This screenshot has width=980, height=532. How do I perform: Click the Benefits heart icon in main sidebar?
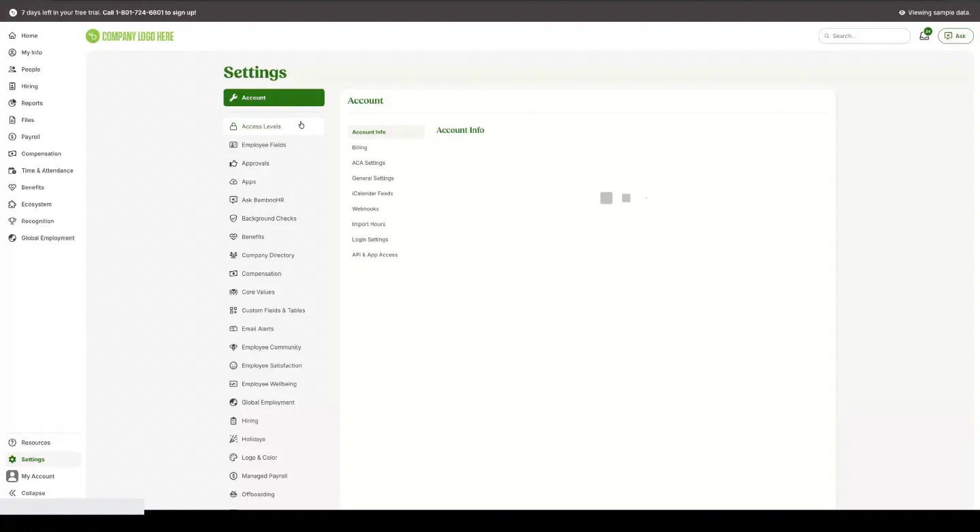click(x=12, y=187)
